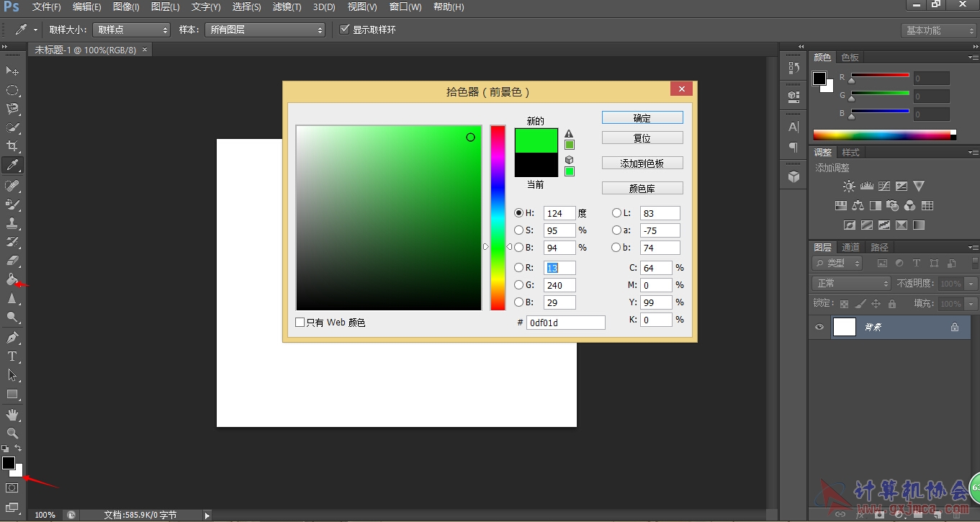Viewport: 980px width, 522px height.
Task: Select the Clone Stamp tool
Action: (x=12, y=223)
